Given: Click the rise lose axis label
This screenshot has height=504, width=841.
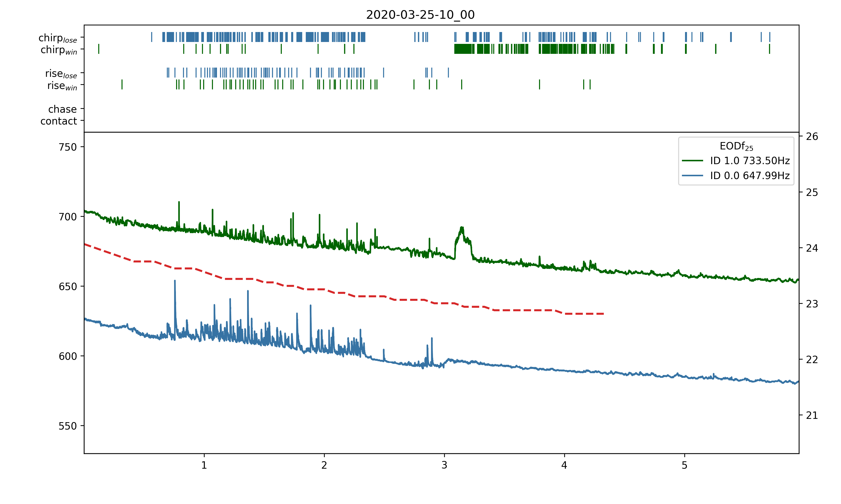Looking at the screenshot, I should point(61,73).
